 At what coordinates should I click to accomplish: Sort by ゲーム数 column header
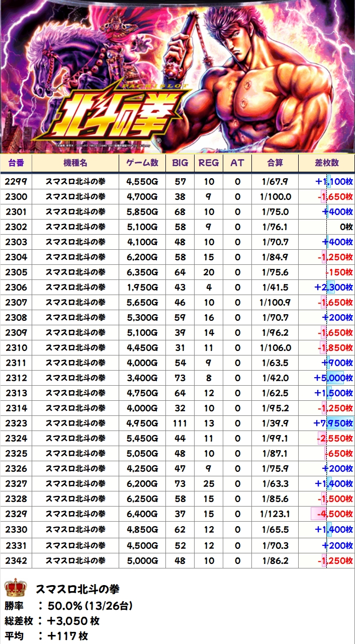click(143, 163)
